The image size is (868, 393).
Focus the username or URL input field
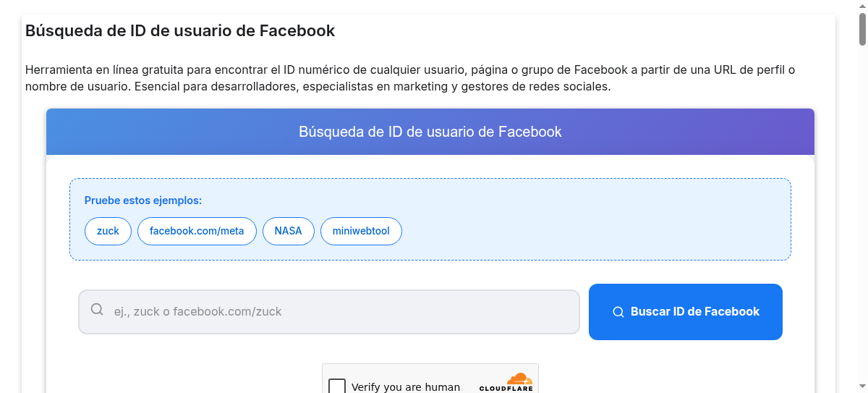pos(329,312)
